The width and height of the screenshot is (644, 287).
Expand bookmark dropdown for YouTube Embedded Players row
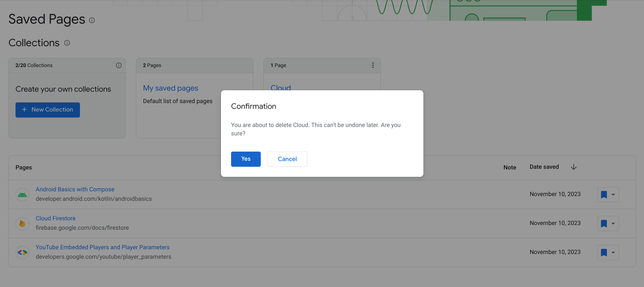coord(613,253)
